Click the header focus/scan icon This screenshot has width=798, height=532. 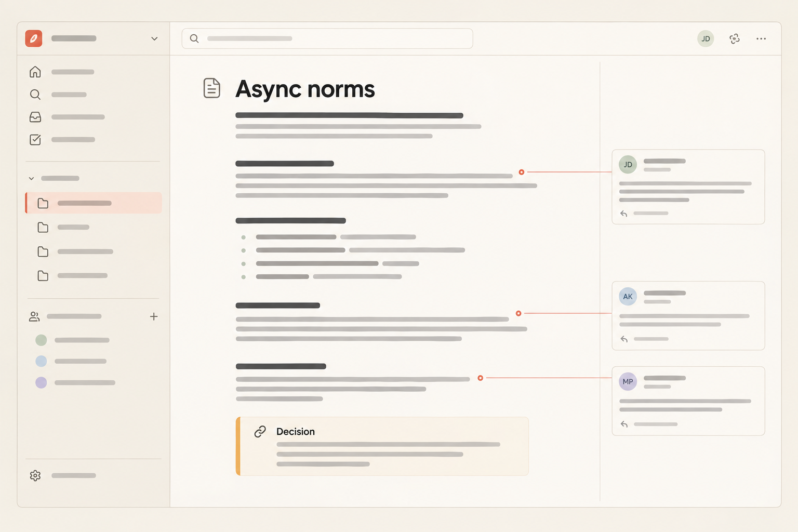click(735, 38)
